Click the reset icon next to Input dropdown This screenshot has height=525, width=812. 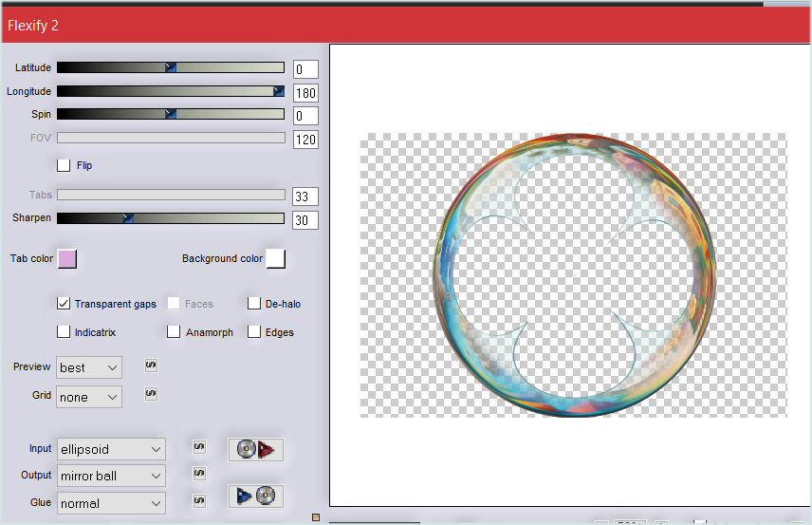tap(199, 447)
